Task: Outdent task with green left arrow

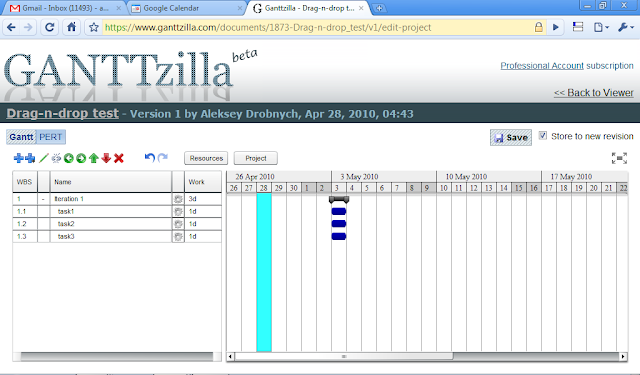Action: click(69, 158)
